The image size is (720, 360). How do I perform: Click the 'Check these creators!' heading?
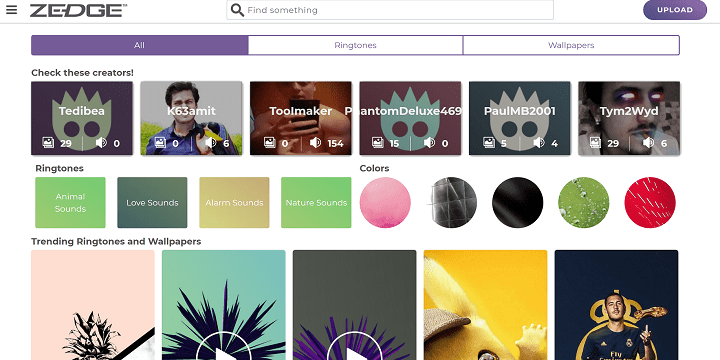82,73
